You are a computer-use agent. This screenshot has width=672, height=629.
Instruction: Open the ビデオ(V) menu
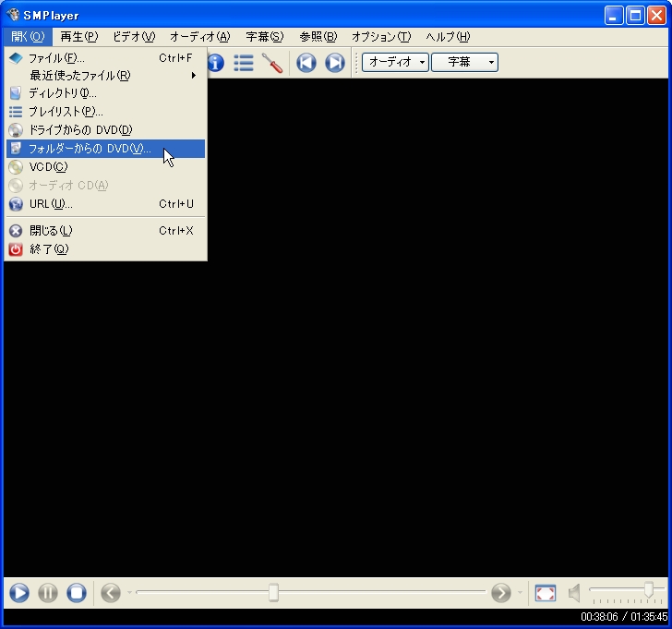pos(134,37)
